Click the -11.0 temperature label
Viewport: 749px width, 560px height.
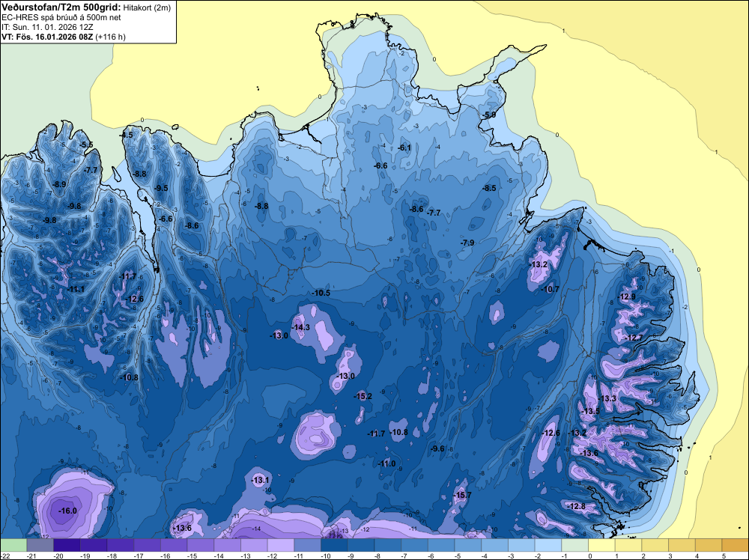tap(386, 463)
